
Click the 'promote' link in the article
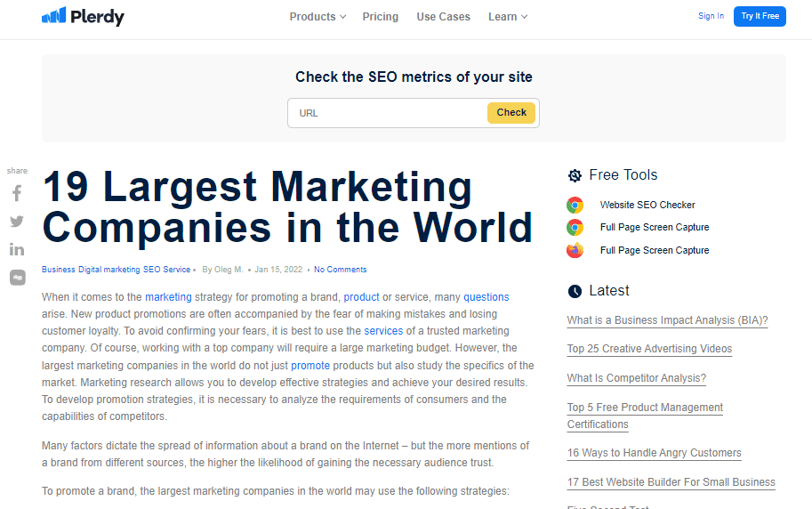click(x=310, y=366)
